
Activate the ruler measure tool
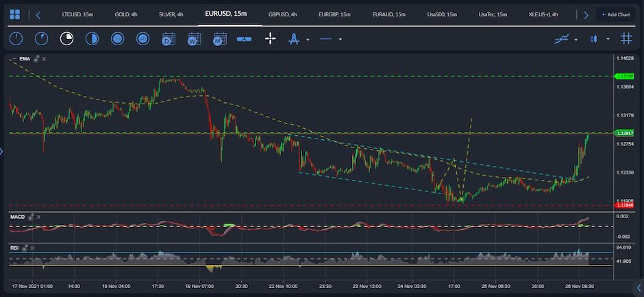(244, 39)
